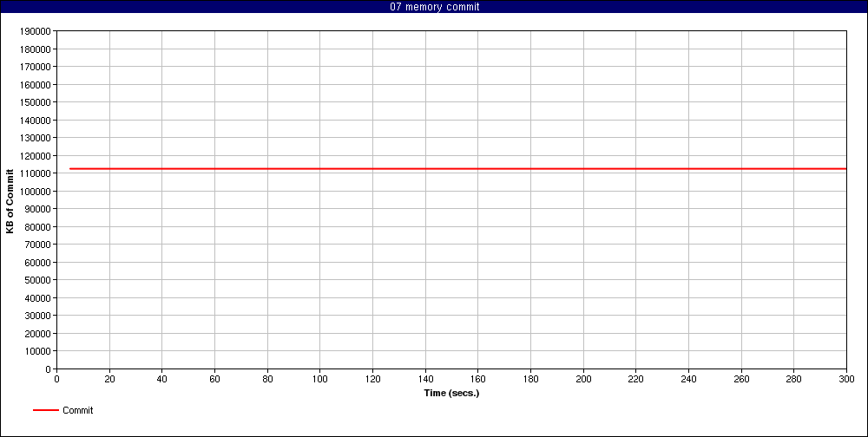Click y-axis value 70000
The image size is (868, 437).
[37, 245]
